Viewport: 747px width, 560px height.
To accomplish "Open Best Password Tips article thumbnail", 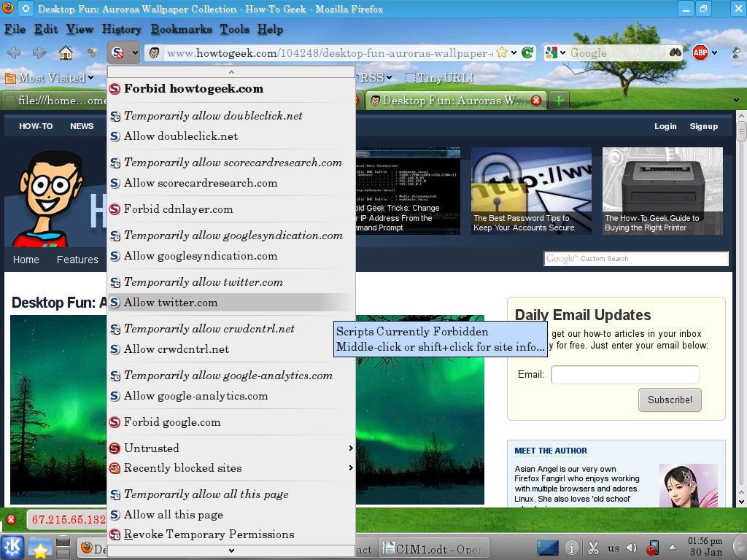I will click(531, 190).
